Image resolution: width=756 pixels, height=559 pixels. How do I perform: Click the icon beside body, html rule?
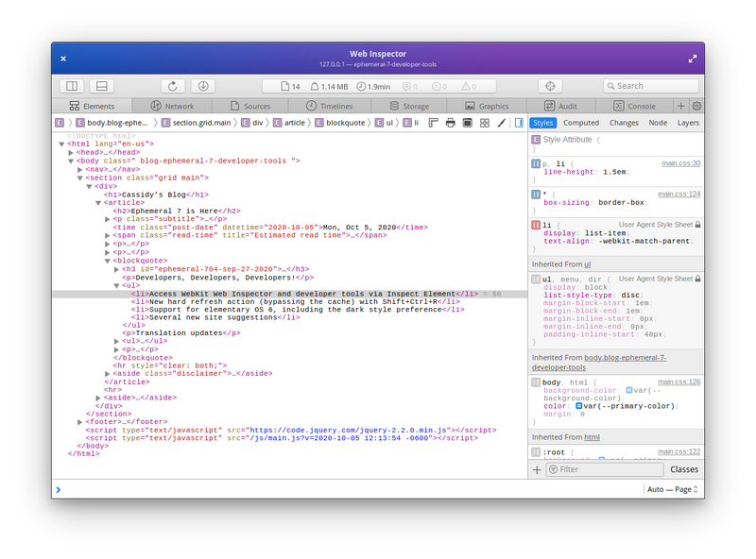click(x=536, y=382)
